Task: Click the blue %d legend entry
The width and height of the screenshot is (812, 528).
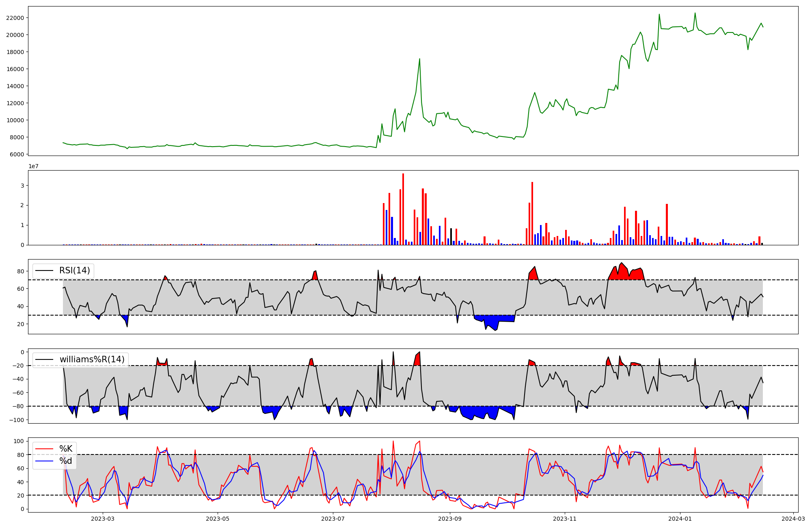Action: point(66,461)
